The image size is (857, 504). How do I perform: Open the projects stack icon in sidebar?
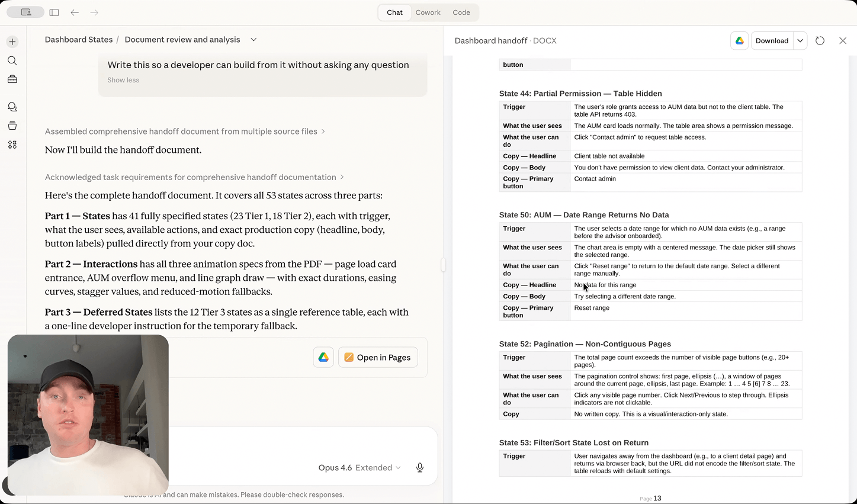click(12, 126)
